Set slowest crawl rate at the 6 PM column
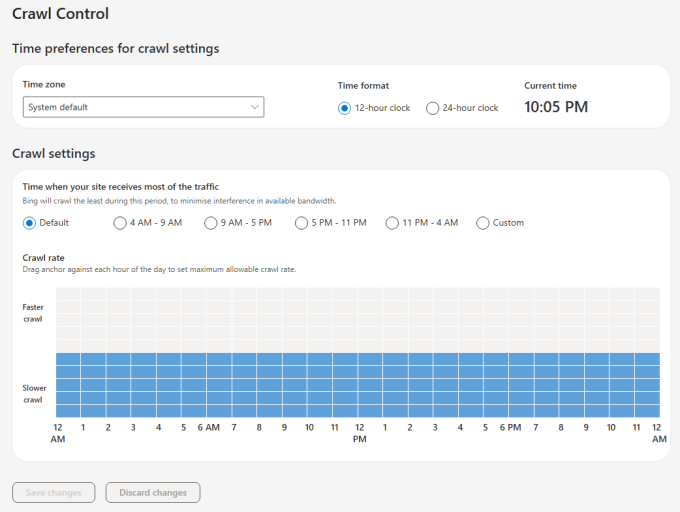 (x=521, y=411)
